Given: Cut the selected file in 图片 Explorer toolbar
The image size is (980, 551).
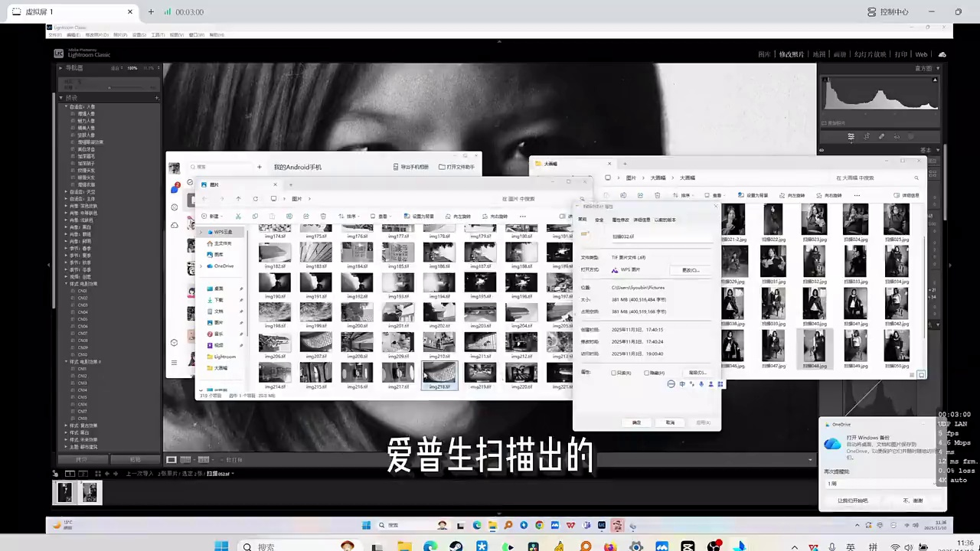Looking at the screenshot, I should 238,217.
